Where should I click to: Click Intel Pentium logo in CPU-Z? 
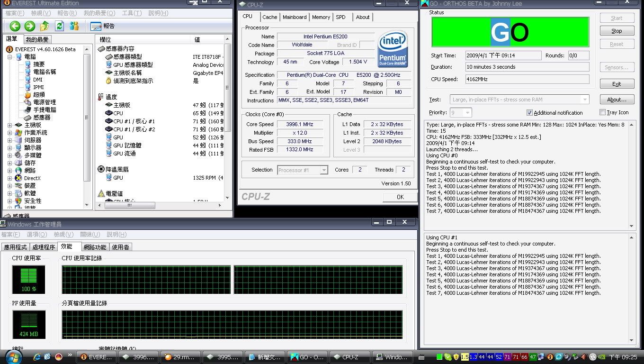pyautogui.click(x=393, y=49)
